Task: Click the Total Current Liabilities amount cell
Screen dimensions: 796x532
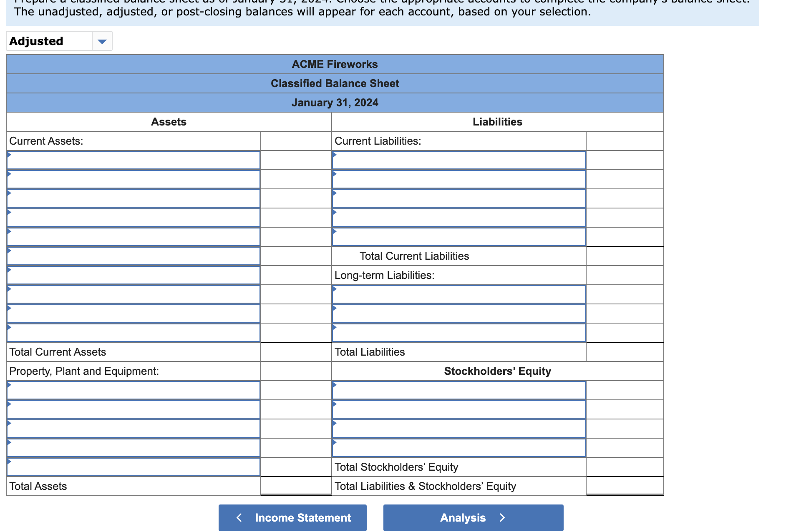Action: pyautogui.click(x=625, y=256)
